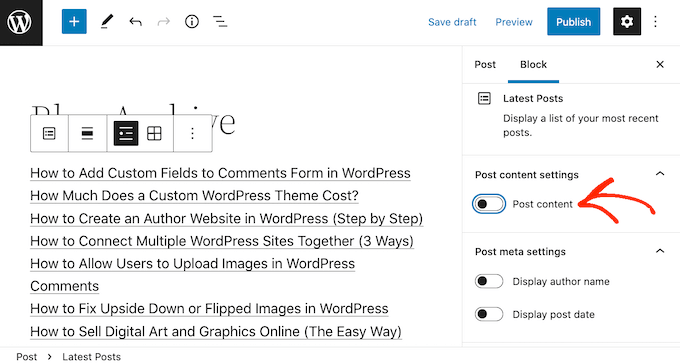This screenshot has height=363, width=680.
Task: Select Post in the bottom breadcrumb
Action: point(26,356)
